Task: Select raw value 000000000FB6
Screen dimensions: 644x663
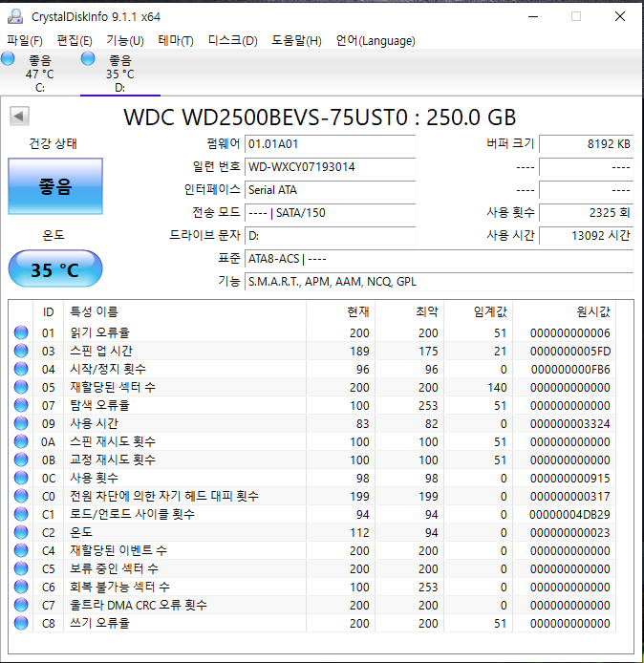Action: click(570, 370)
